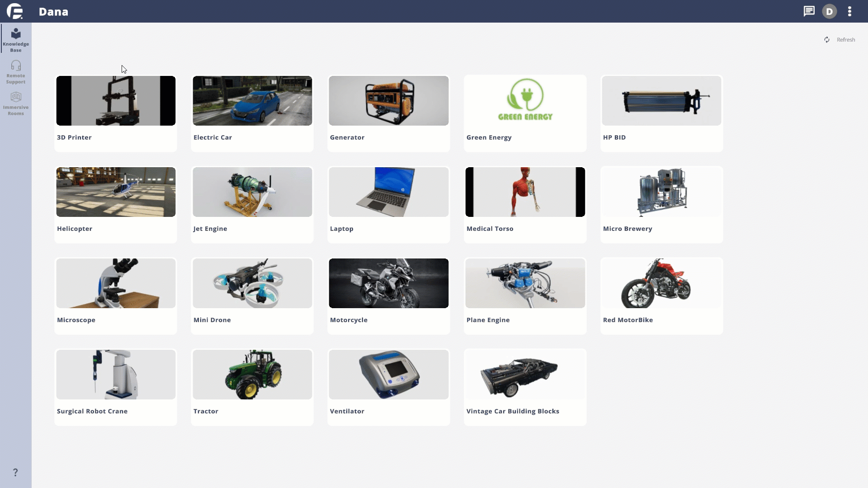Screen dimensions: 868x488
Task: Click the chat messages icon
Action: tap(809, 11)
